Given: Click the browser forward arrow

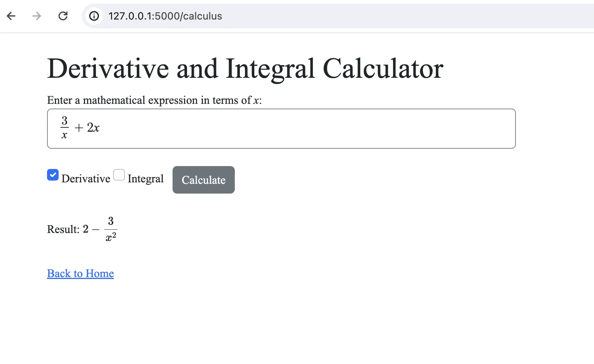Looking at the screenshot, I should (x=37, y=16).
